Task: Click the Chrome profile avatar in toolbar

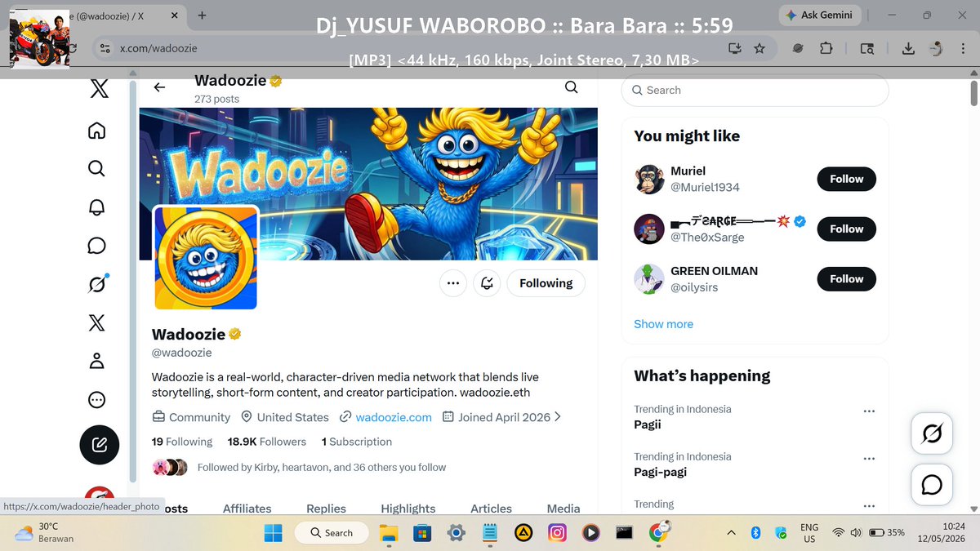Action: click(937, 48)
